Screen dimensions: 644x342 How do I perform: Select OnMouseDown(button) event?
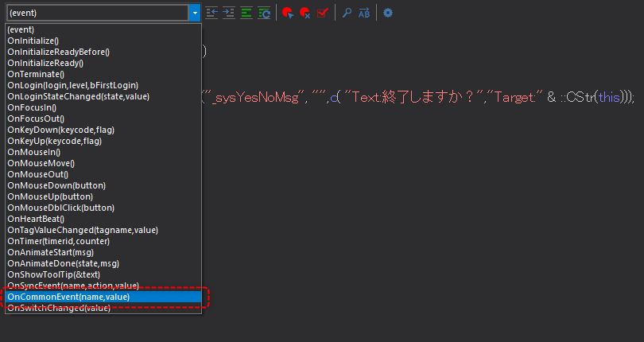point(103,185)
